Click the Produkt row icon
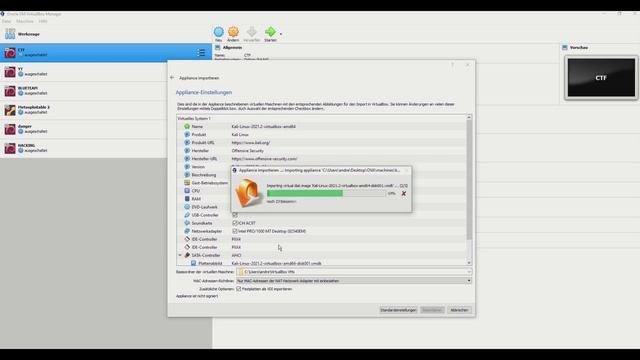640x360 pixels. click(x=187, y=134)
